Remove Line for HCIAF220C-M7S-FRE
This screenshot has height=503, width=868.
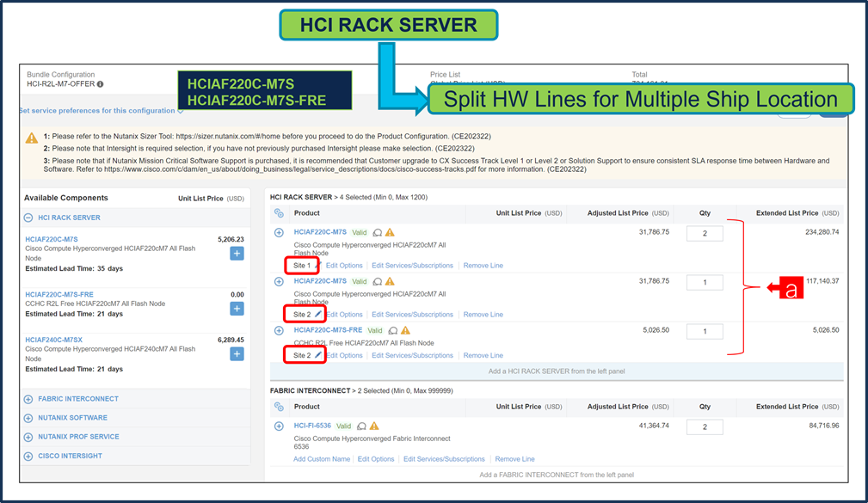click(x=483, y=355)
